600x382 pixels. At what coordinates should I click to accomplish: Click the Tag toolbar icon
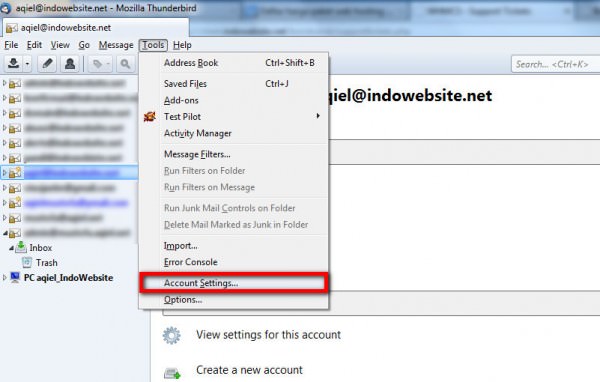(98, 64)
